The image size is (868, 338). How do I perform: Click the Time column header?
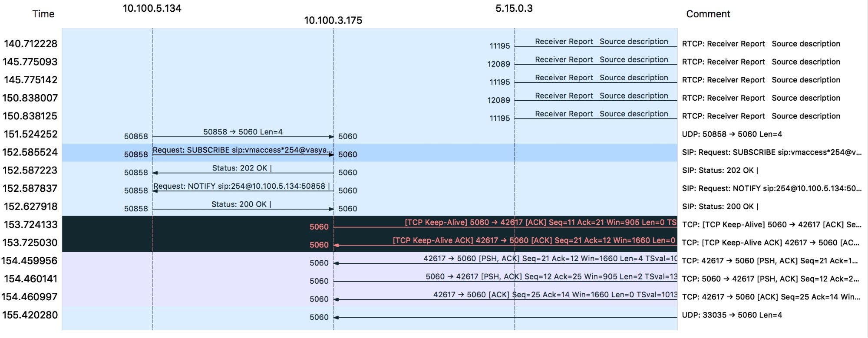(x=43, y=14)
